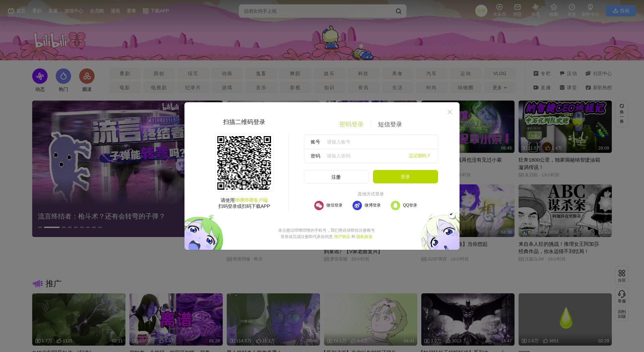The image size is (644, 352).
Task: Click the WeChat login icon
Action: pyautogui.click(x=319, y=206)
